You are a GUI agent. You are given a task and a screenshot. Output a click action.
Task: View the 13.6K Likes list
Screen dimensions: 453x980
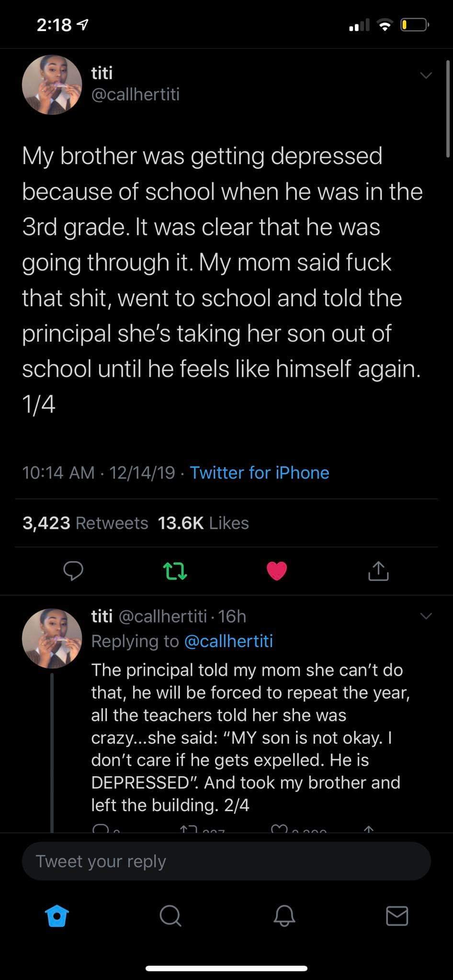(x=203, y=523)
